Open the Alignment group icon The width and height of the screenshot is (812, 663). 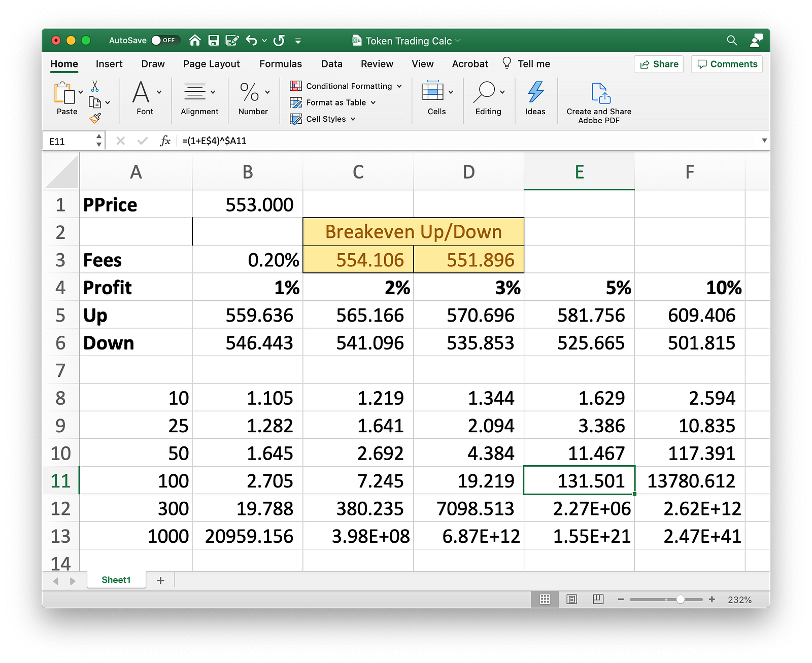[x=195, y=92]
